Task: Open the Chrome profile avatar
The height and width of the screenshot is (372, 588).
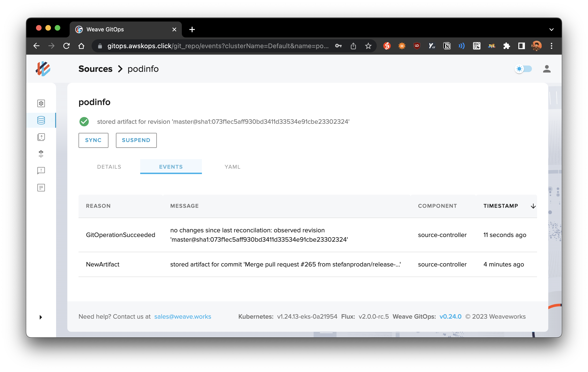Action: 537,46
